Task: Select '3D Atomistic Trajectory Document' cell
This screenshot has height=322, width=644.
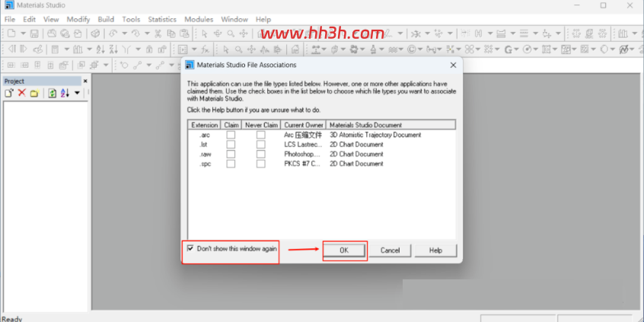Action: pos(375,135)
